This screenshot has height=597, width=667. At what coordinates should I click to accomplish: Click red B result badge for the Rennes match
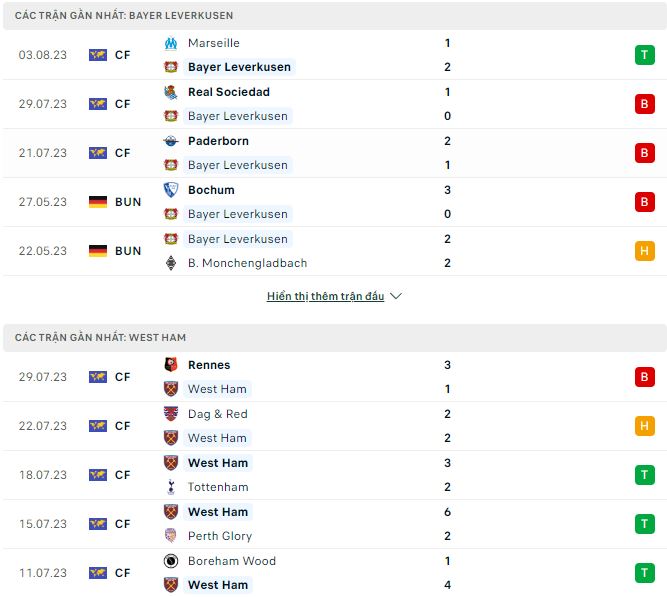coord(644,377)
